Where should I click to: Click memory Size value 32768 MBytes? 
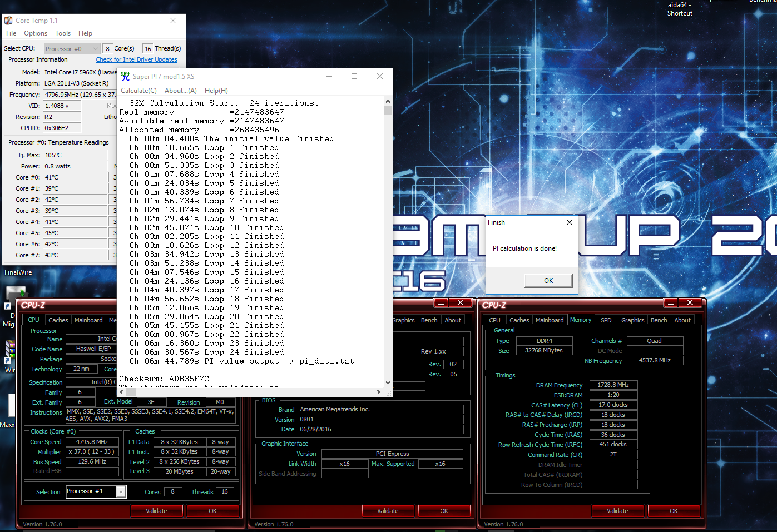tap(544, 350)
